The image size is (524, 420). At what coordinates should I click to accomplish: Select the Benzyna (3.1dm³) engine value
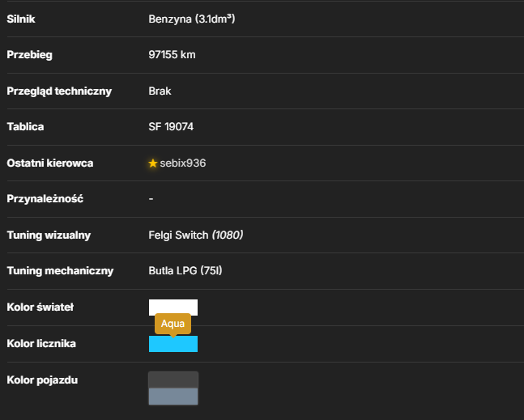192,19
